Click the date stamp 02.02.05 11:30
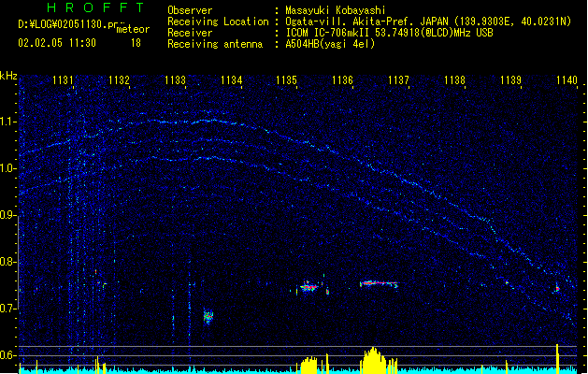 coord(57,43)
